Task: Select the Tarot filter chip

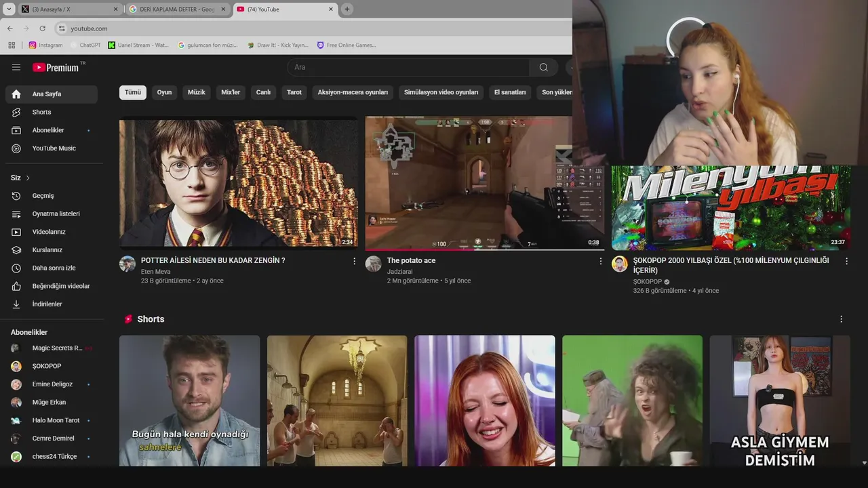Action: 294,92
